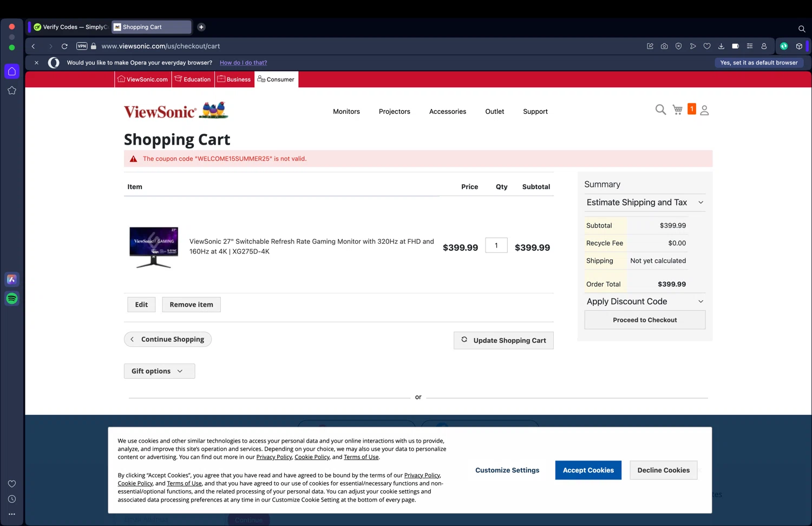Go back using the browser back arrow
This screenshot has height=526, width=812.
point(34,47)
